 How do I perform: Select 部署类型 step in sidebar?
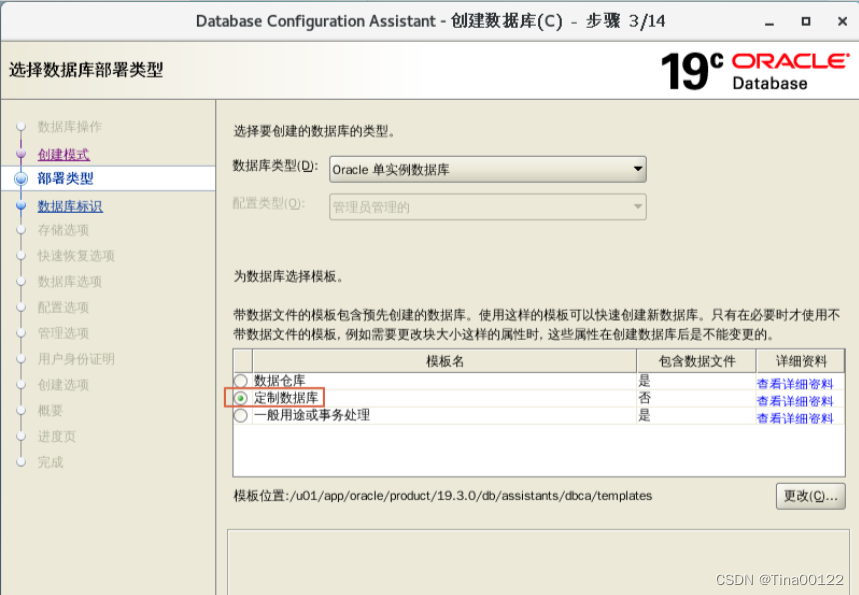pos(66,179)
